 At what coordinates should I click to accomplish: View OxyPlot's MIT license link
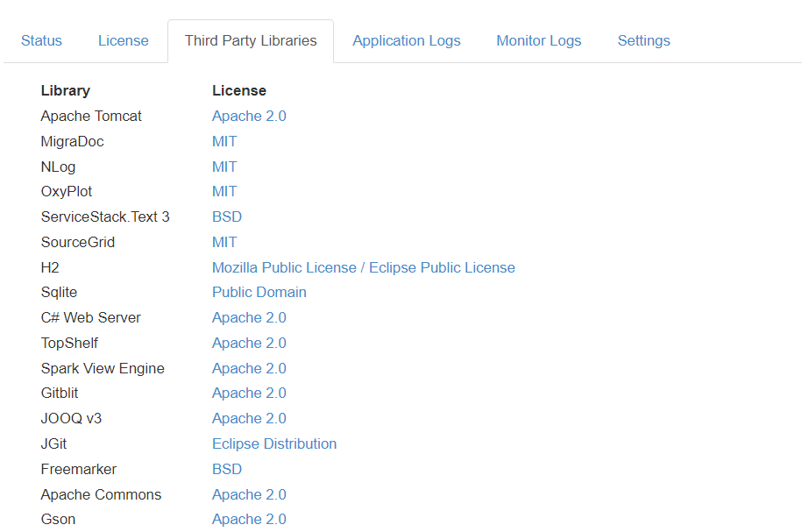click(224, 191)
